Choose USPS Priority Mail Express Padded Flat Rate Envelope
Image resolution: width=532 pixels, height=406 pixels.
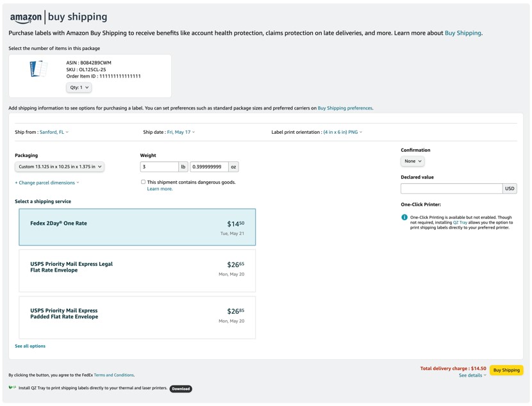pyautogui.click(x=137, y=317)
